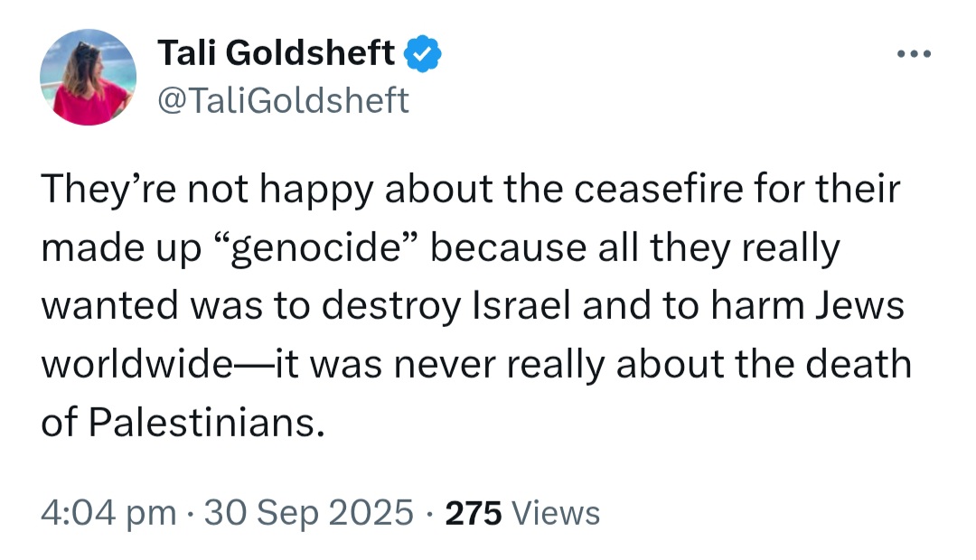976x560 pixels.
Task: Open the @TaliGoldsheft handle link
Action: click(x=283, y=101)
